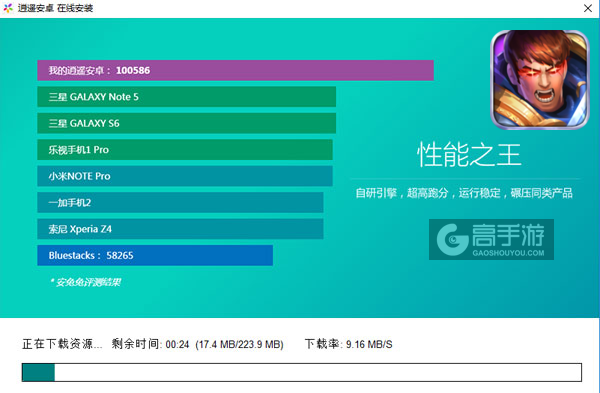Image resolution: width=600 pixels, height=393 pixels.
Task: Click the 下载率 9.16 MB/S text
Action: (x=349, y=344)
